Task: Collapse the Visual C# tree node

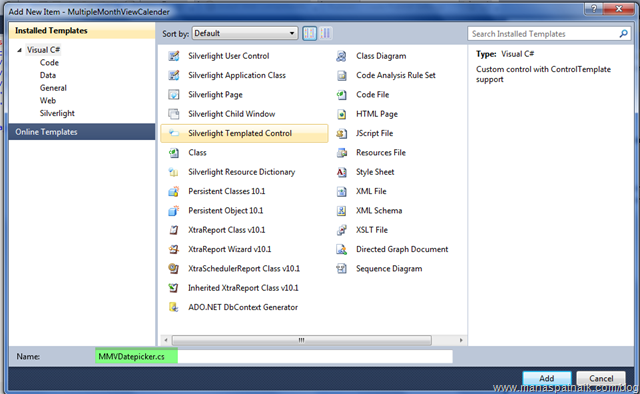Action: point(19,50)
